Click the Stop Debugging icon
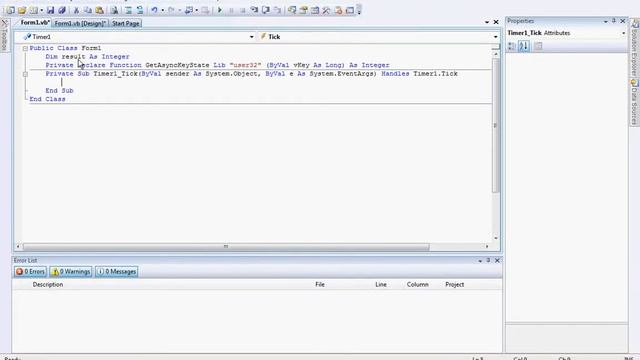 coord(242,10)
